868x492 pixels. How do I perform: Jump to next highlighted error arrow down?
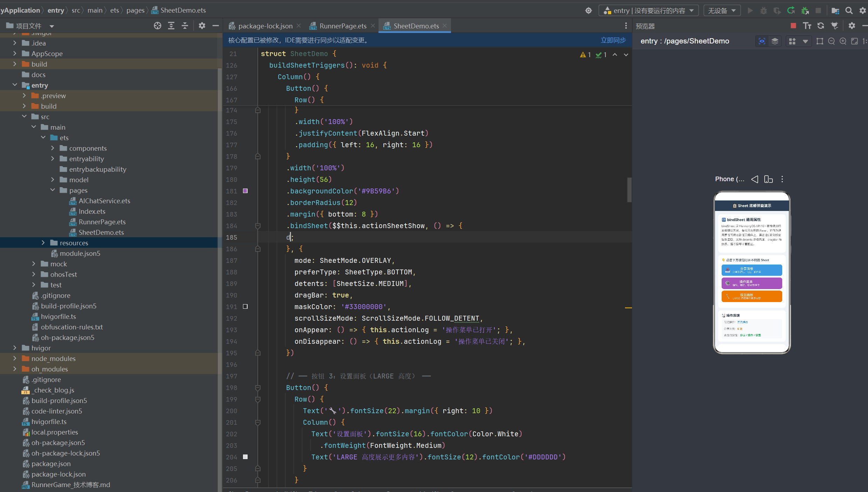pyautogui.click(x=626, y=55)
